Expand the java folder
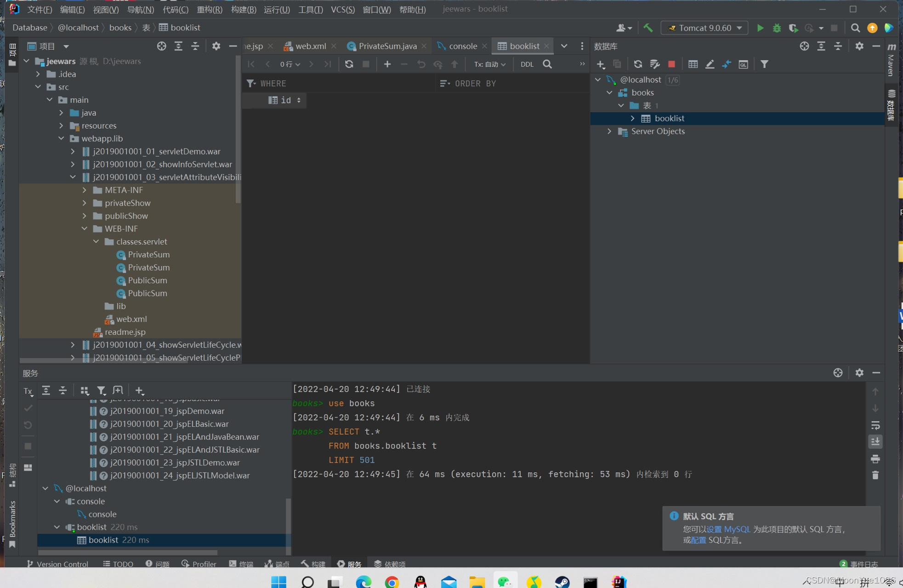The image size is (903, 588). tap(61, 113)
